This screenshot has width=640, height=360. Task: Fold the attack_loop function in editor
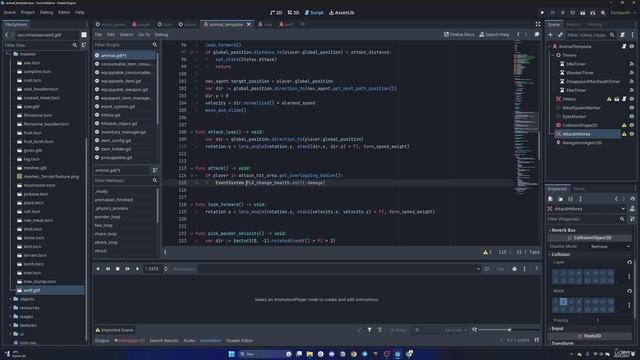pos(192,132)
